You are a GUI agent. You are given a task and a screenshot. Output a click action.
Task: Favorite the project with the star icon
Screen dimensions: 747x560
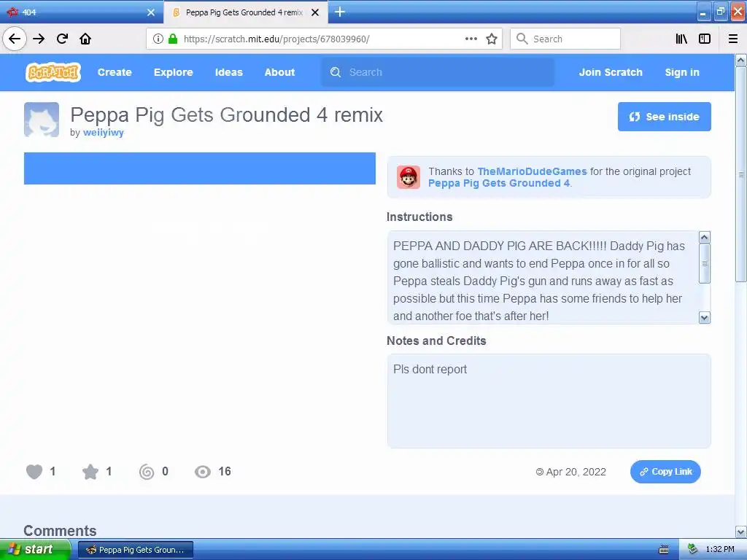coord(90,472)
